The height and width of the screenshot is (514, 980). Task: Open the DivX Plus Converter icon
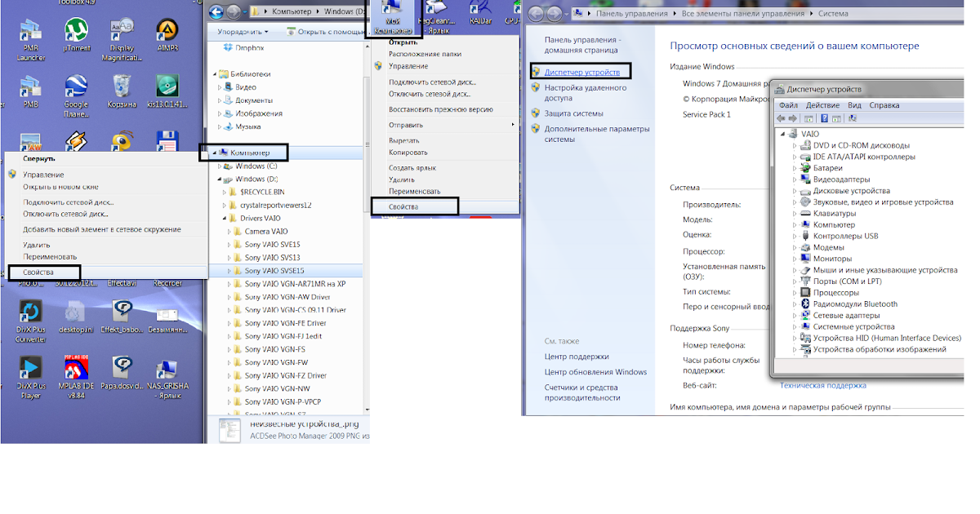pyautogui.click(x=30, y=312)
